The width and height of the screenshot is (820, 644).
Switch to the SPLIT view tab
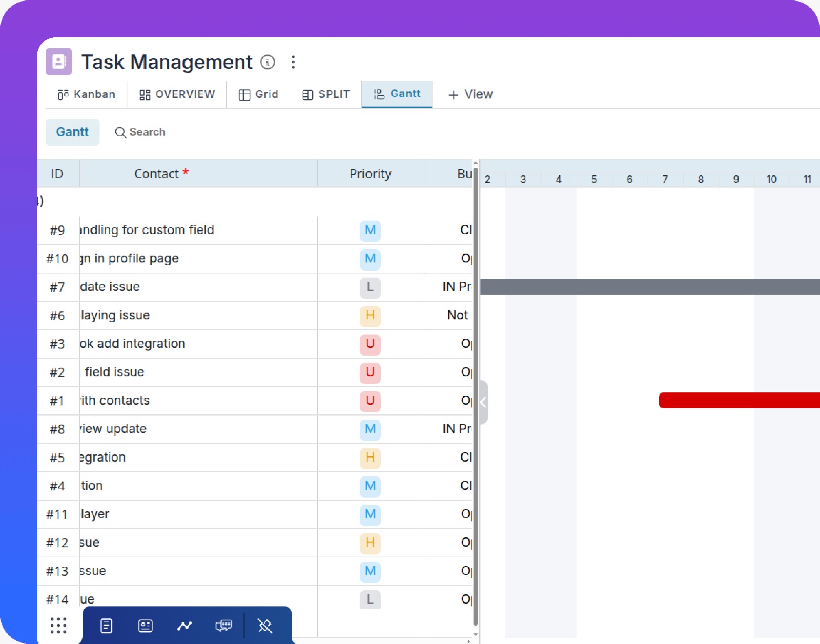(325, 94)
